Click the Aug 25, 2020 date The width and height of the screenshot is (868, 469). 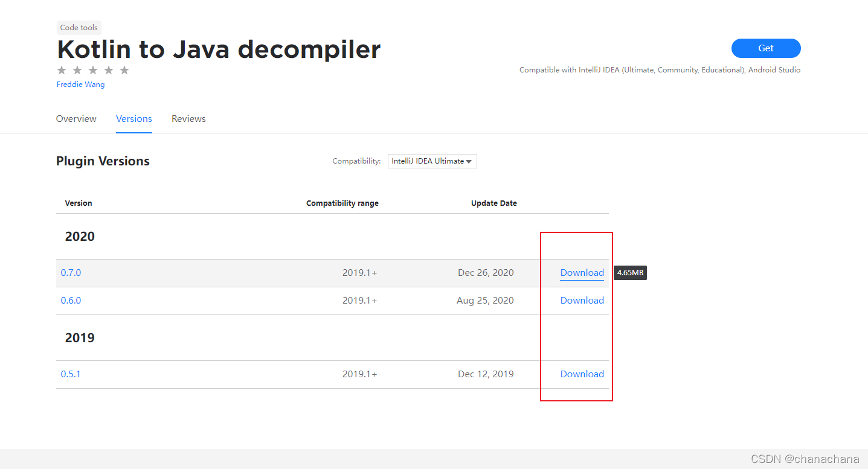485,301
